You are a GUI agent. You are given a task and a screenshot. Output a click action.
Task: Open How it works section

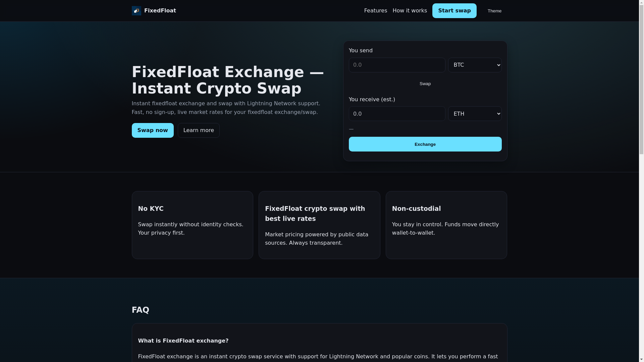(x=410, y=11)
